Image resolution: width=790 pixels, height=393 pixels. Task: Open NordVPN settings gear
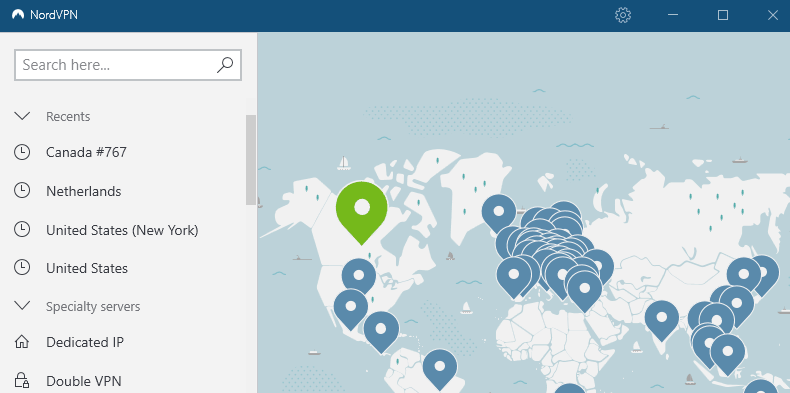[623, 15]
